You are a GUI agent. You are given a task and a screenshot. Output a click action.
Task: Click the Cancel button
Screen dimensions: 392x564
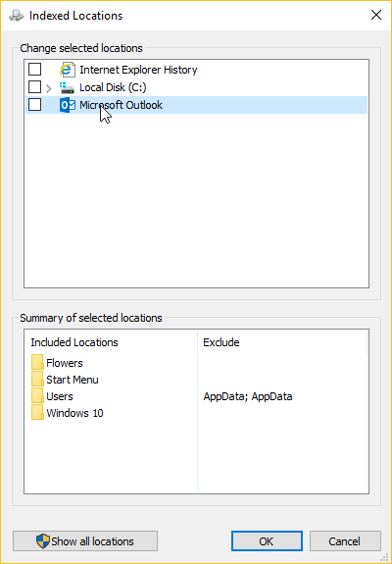click(345, 541)
